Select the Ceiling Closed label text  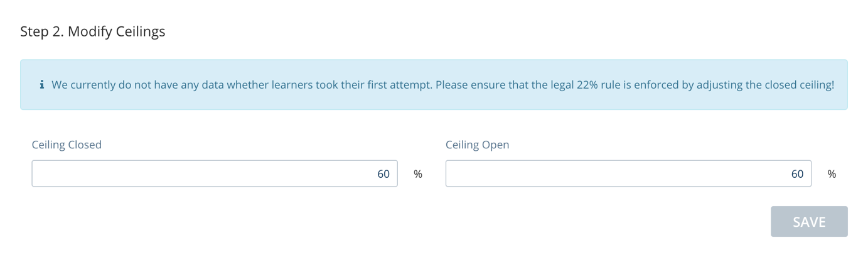tap(67, 145)
